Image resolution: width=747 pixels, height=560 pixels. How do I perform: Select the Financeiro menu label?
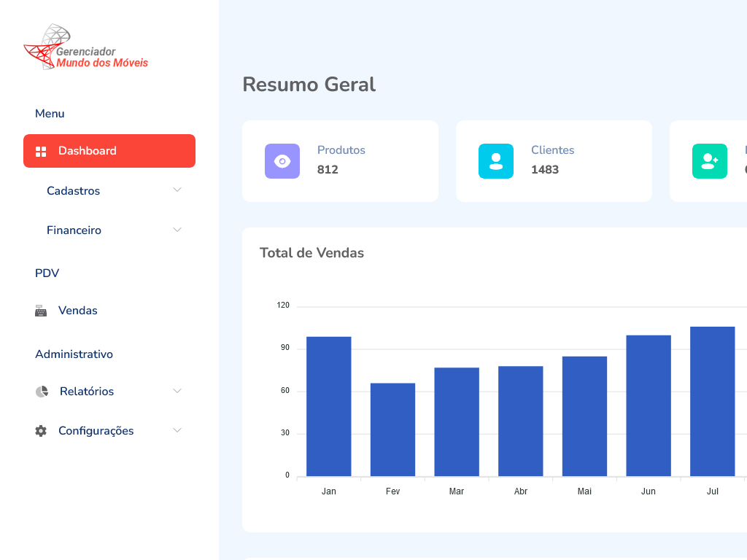tap(74, 230)
